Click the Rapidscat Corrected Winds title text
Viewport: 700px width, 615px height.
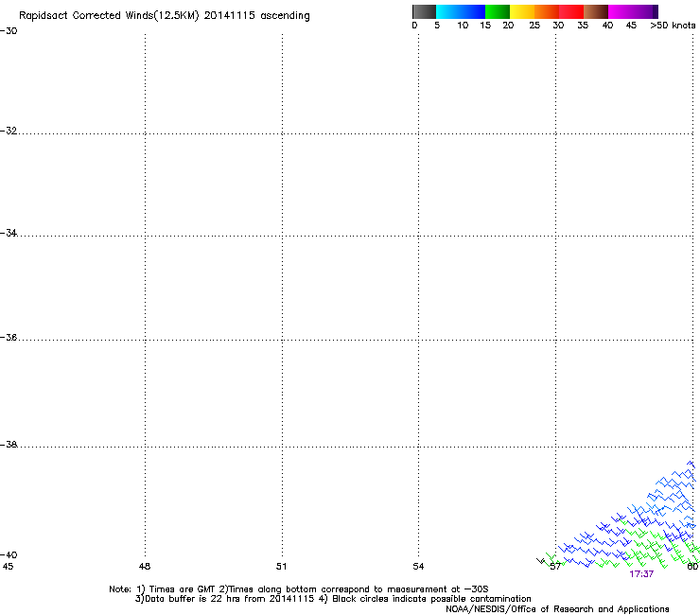click(x=165, y=16)
